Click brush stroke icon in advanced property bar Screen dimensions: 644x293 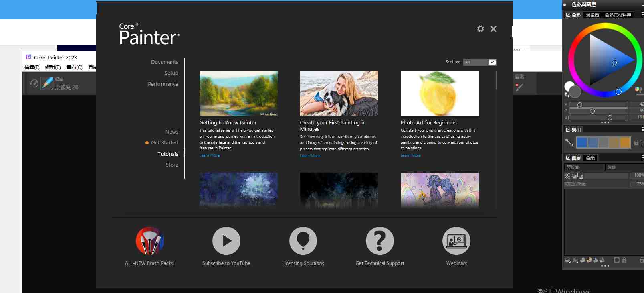click(x=519, y=87)
